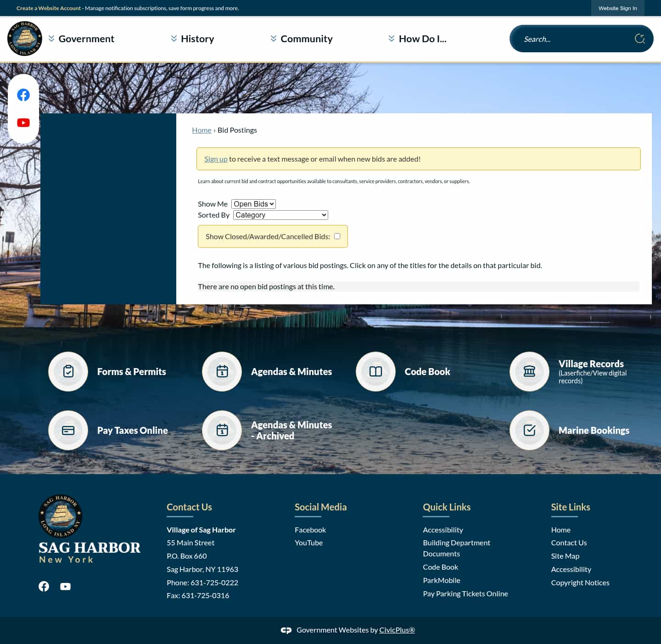
Task: Open Marine Bookings via its checkmark icon
Action: [x=529, y=430]
